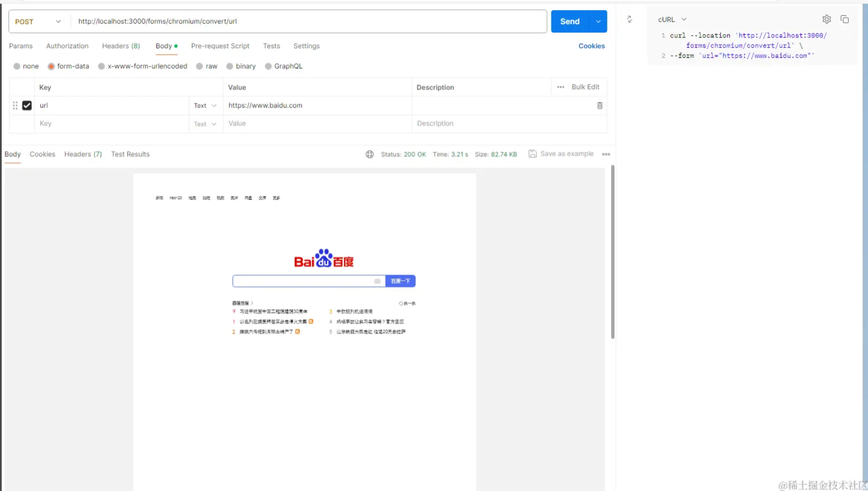Uncheck the url form-data row checkbox
Viewport: 868px width, 491px height.
click(27, 106)
